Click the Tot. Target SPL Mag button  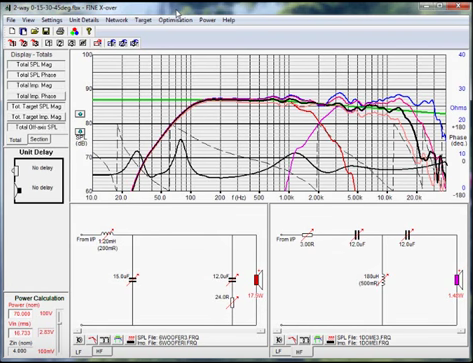36,106
